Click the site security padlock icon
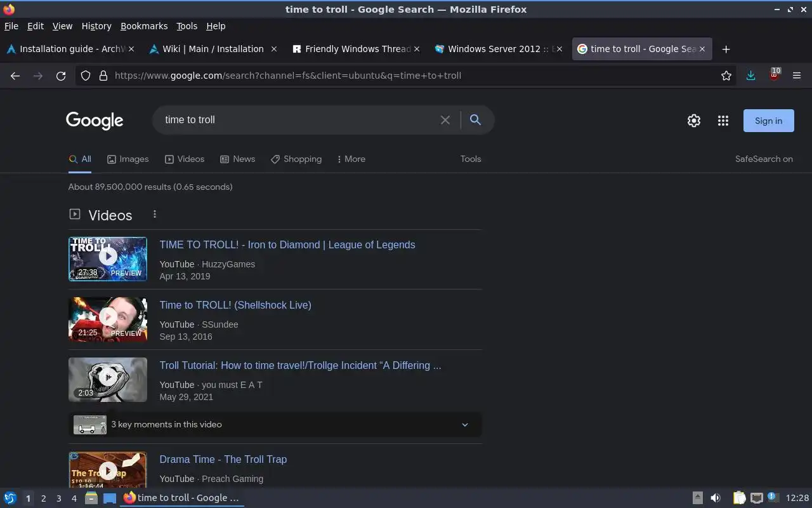 point(103,76)
